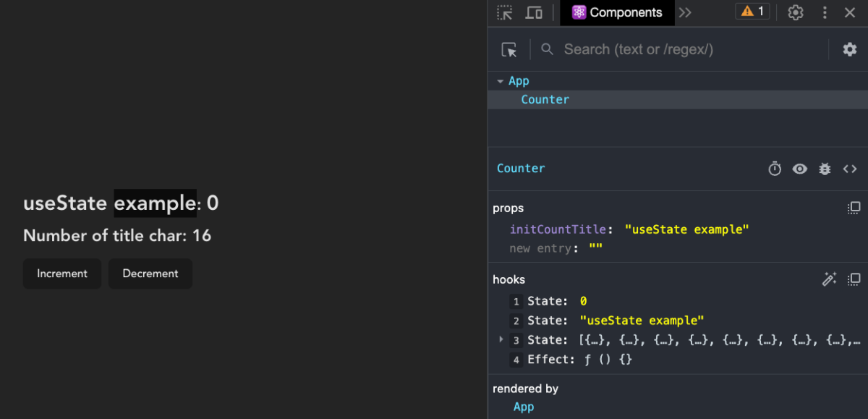Copy props with the copy icon
This screenshot has width=868, height=419.
(x=854, y=208)
